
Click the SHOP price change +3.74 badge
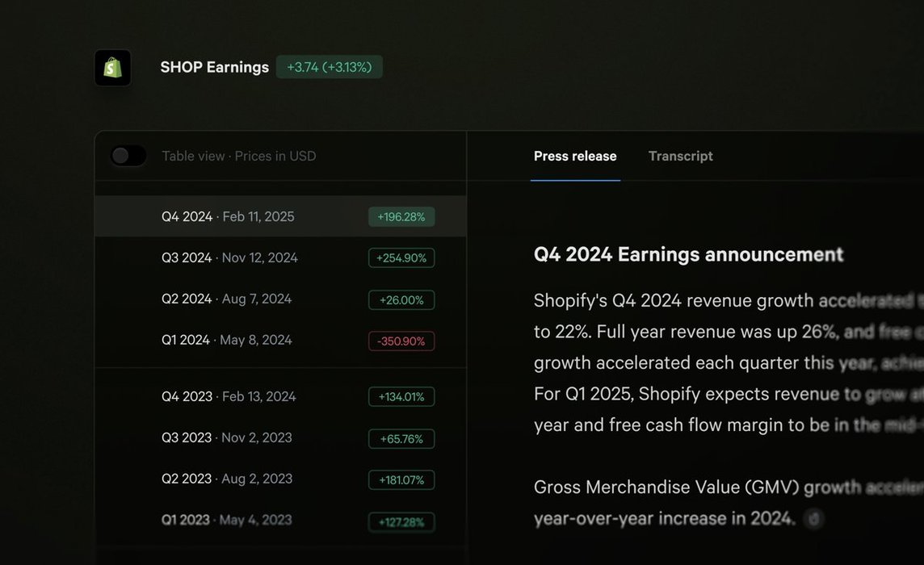click(329, 67)
